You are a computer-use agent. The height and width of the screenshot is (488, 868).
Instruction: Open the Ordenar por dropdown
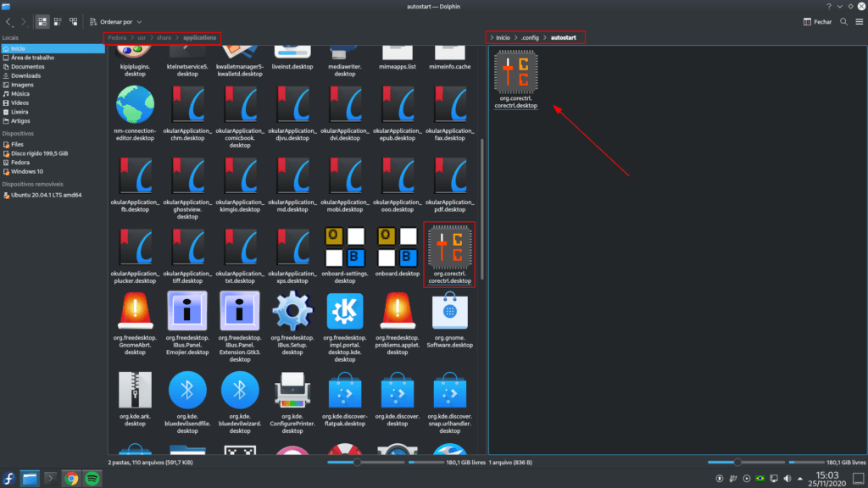coord(120,21)
